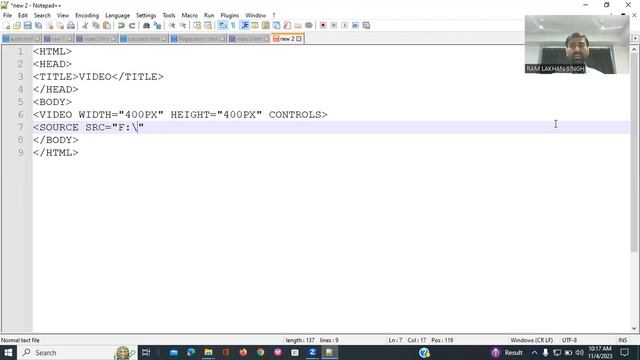Open the Language menu
The width and height of the screenshot is (640, 360).
117,15
